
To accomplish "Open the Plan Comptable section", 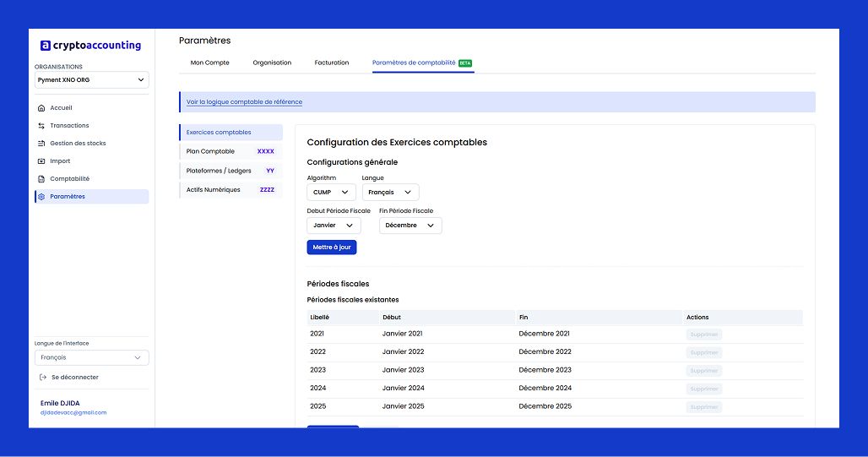I will 231,151.
